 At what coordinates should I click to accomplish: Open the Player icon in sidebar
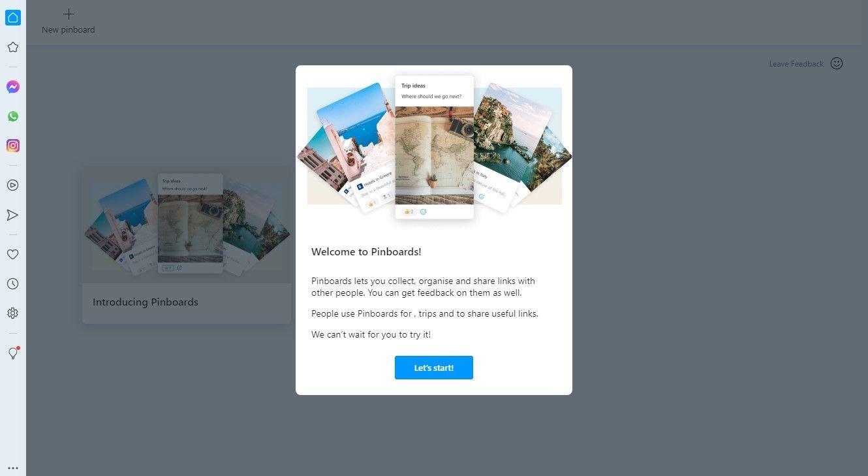click(12, 185)
